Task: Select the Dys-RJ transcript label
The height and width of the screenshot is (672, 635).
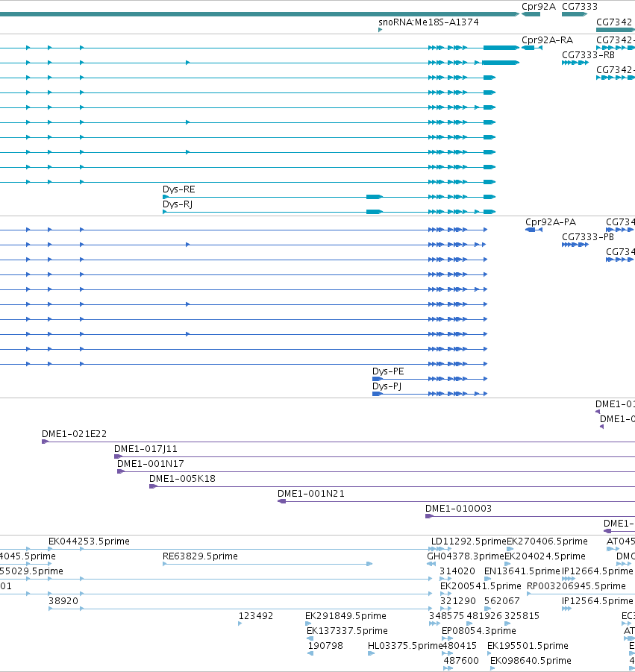Action: pyautogui.click(x=178, y=204)
